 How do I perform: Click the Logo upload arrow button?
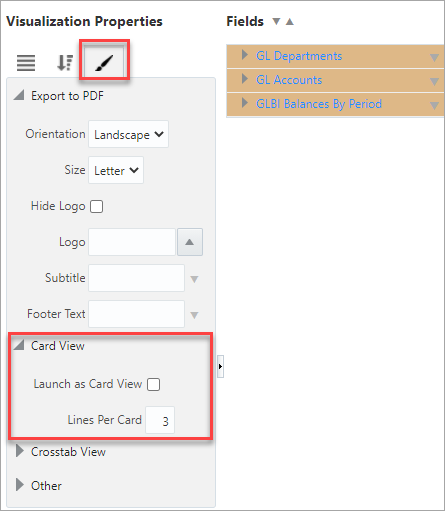point(190,242)
